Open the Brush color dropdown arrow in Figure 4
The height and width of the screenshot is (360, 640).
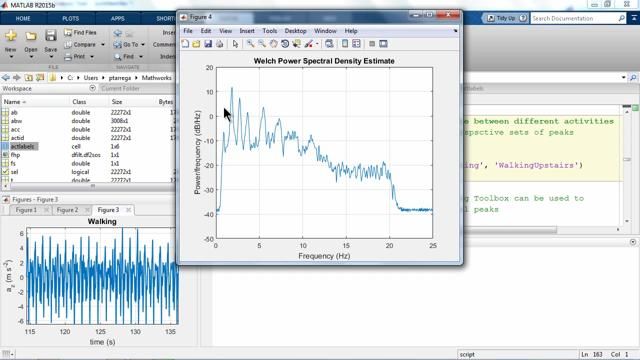(317, 44)
